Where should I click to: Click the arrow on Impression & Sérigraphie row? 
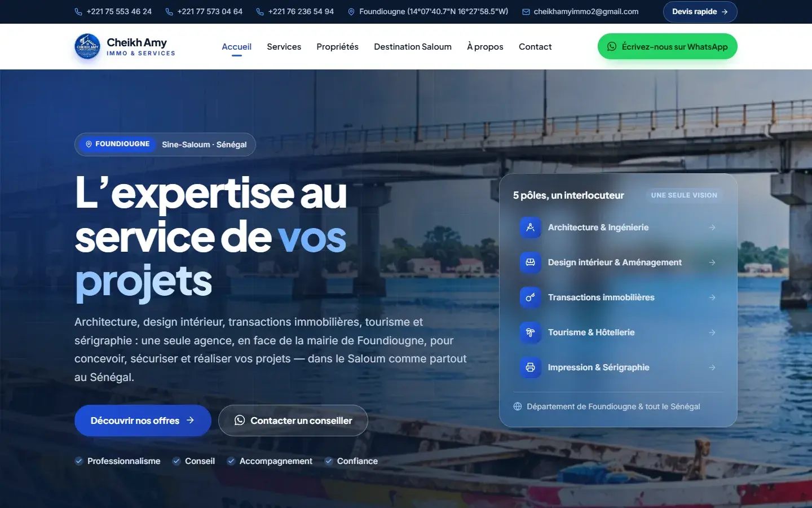[x=712, y=367]
